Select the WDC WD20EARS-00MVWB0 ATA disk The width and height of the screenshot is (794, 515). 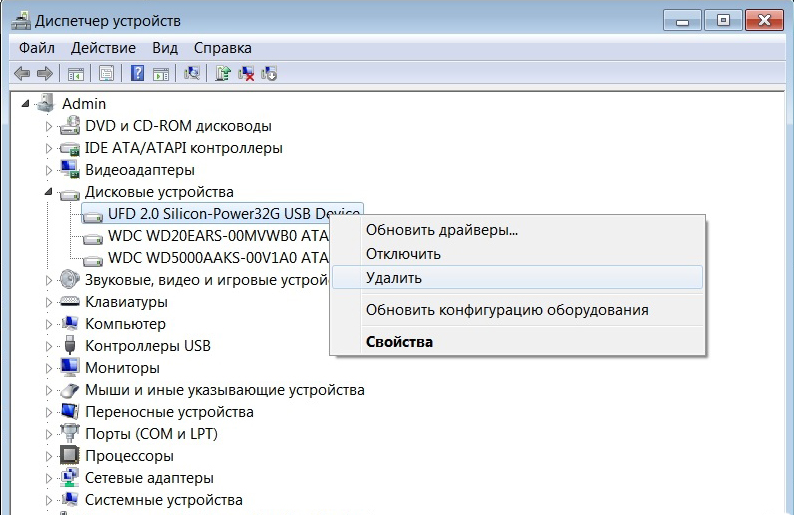click(218, 235)
